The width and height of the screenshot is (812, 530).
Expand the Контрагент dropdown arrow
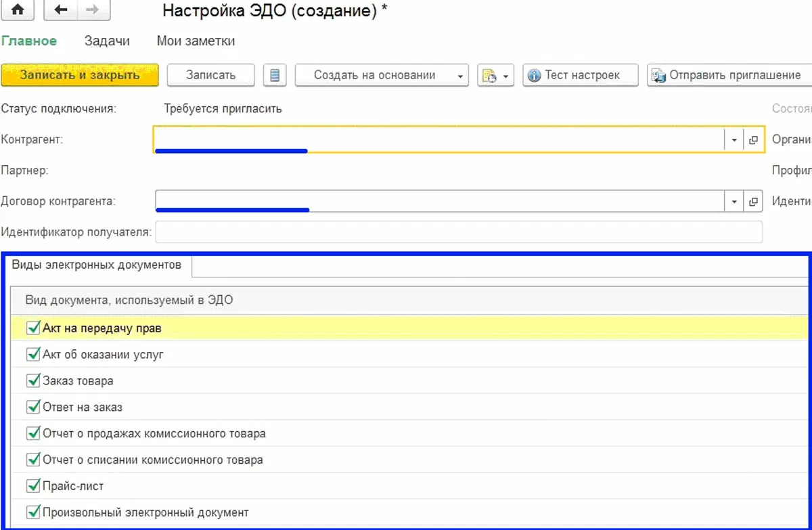click(x=734, y=140)
